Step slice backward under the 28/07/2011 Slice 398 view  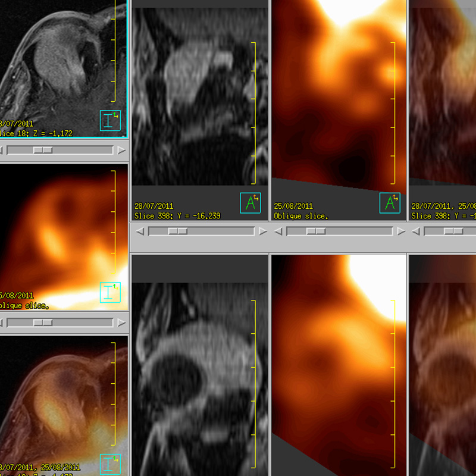click(x=140, y=231)
